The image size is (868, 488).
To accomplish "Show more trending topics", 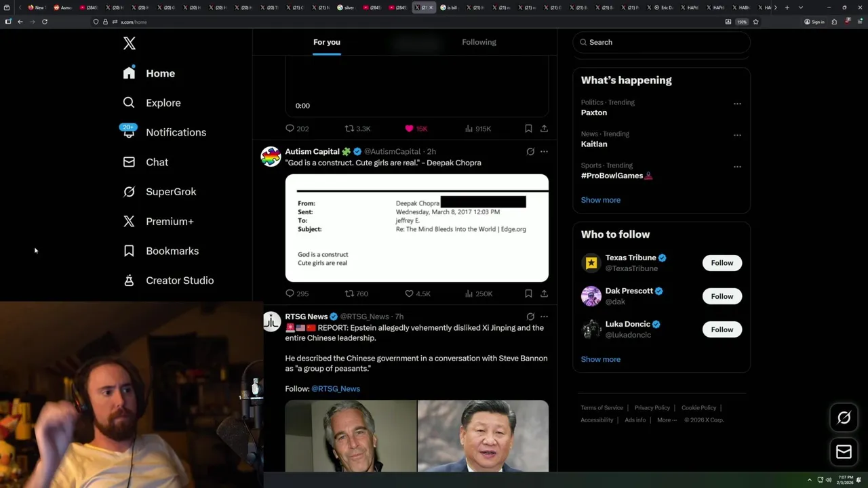I will (601, 200).
